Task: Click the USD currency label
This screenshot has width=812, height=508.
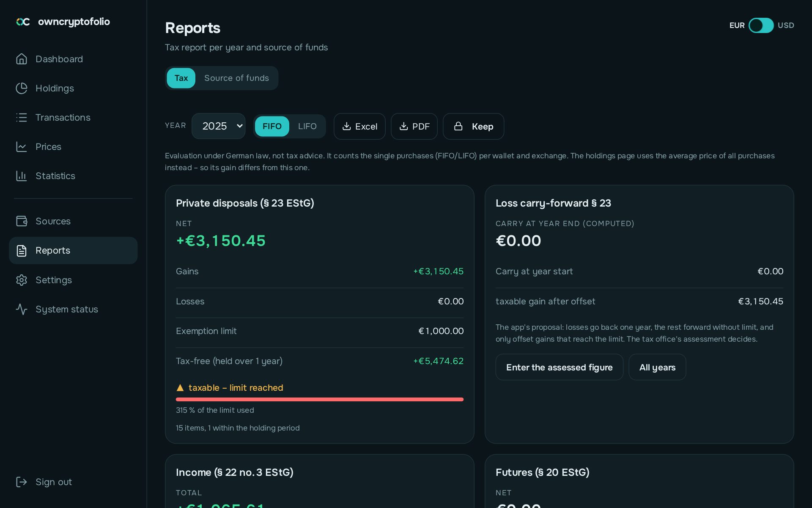Action: [786, 25]
